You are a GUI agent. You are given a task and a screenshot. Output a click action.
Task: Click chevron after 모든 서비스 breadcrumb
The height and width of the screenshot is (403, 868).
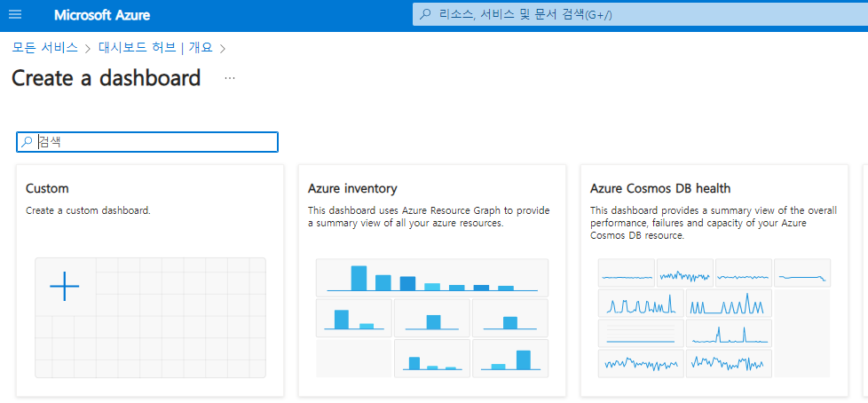(x=88, y=48)
